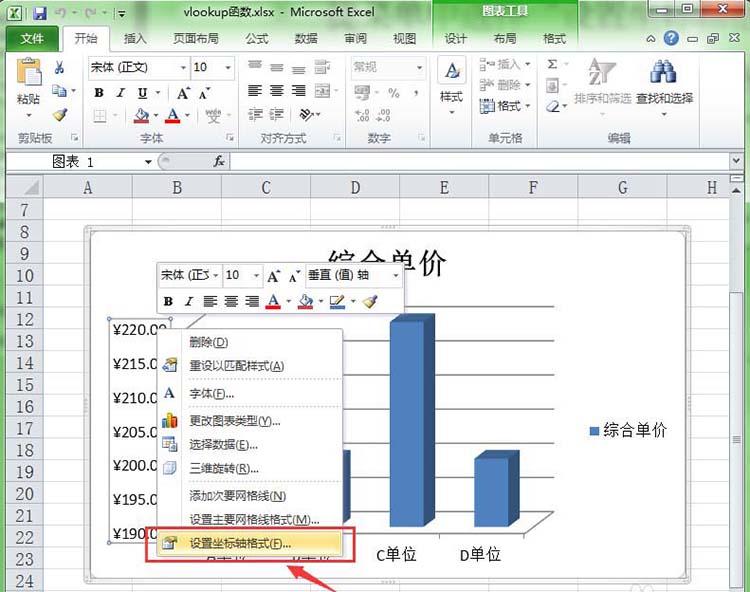
Task: Toggle Bold in the ribbon font group
Action: click(99, 92)
